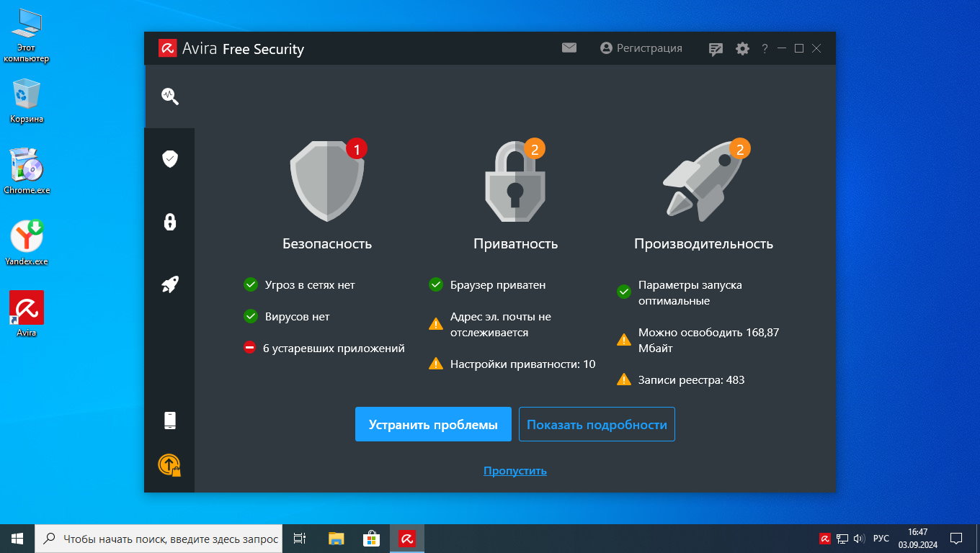Image resolution: width=980 pixels, height=553 pixels.
Task: Click the orange badge on Performance rocket
Action: click(x=740, y=149)
